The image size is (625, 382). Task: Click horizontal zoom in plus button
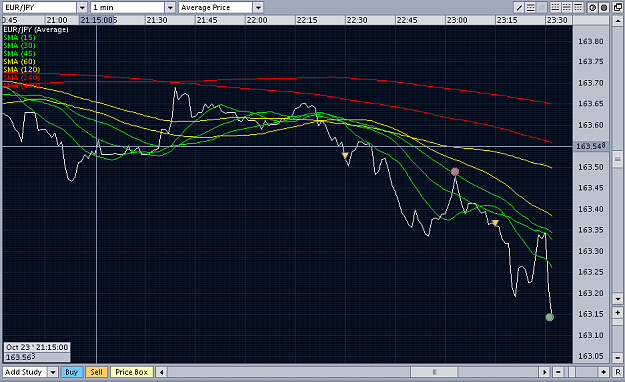[x=603, y=372]
